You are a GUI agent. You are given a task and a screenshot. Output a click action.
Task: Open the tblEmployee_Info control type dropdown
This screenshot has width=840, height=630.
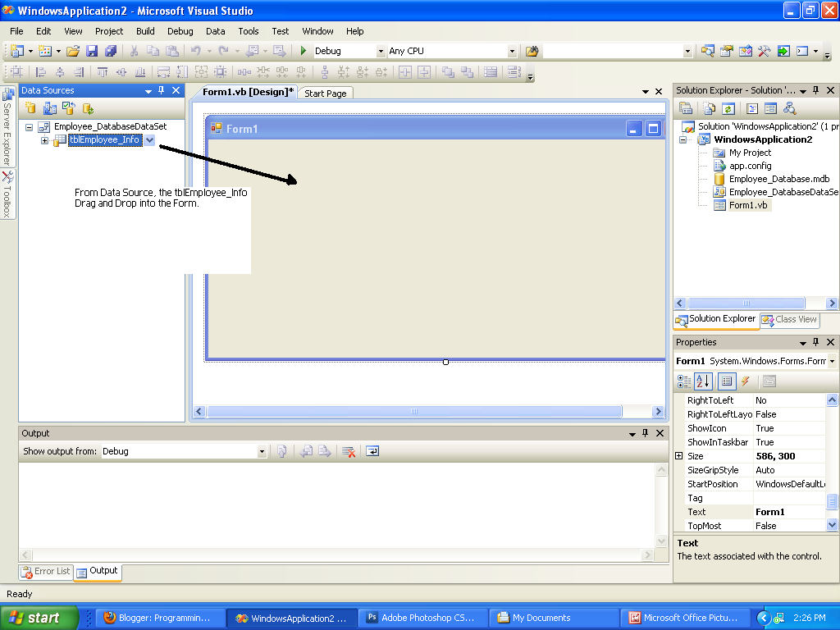[149, 139]
